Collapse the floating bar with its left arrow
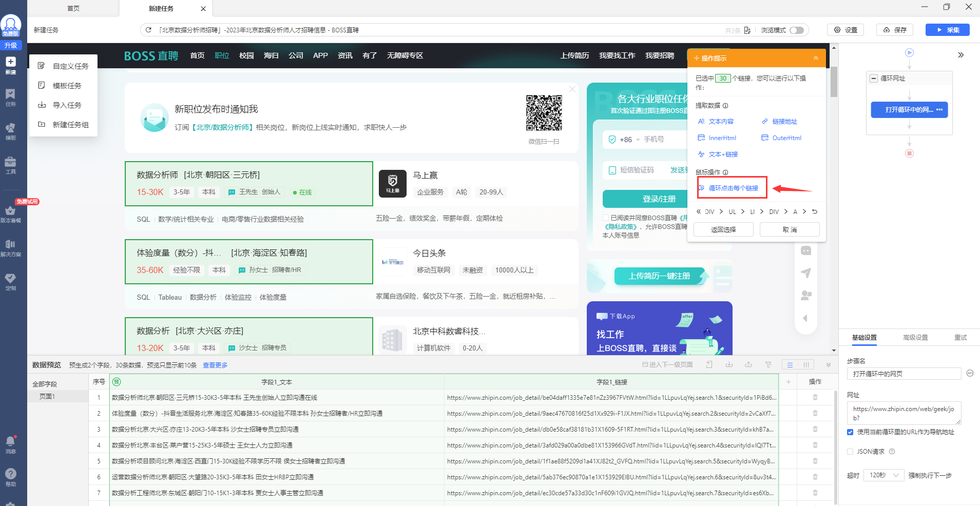Image resolution: width=980 pixels, height=506 pixels. pyautogui.click(x=805, y=318)
